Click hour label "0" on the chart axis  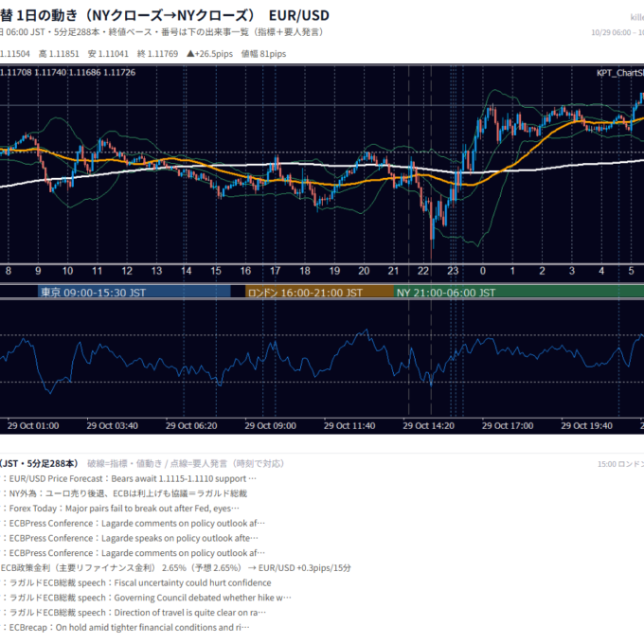click(x=483, y=271)
